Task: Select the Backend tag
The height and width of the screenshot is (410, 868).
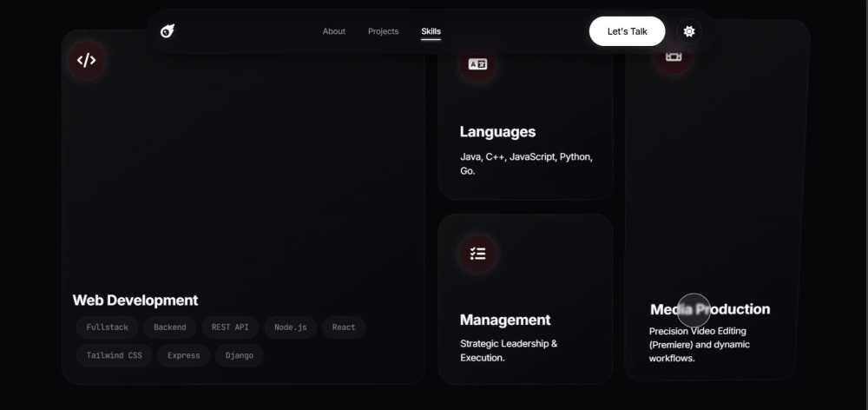Action: (170, 327)
